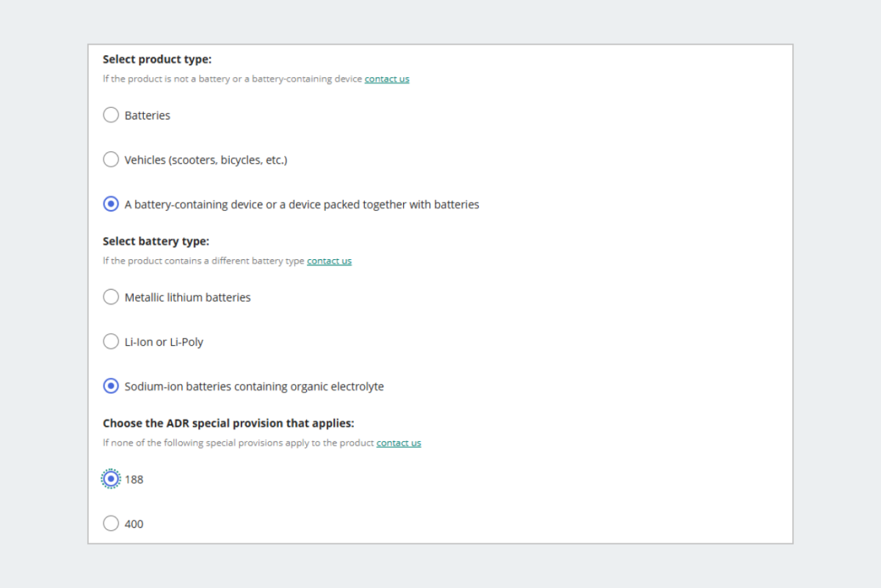Image resolution: width=881 pixels, height=588 pixels.
Task: Select special provision 400 radio button
Action: pos(111,523)
